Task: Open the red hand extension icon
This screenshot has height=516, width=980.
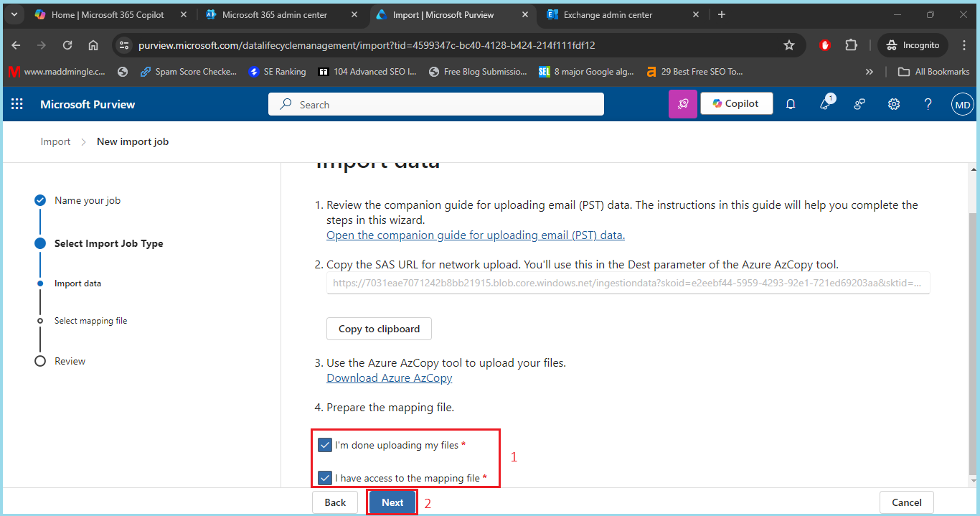Action: point(825,45)
